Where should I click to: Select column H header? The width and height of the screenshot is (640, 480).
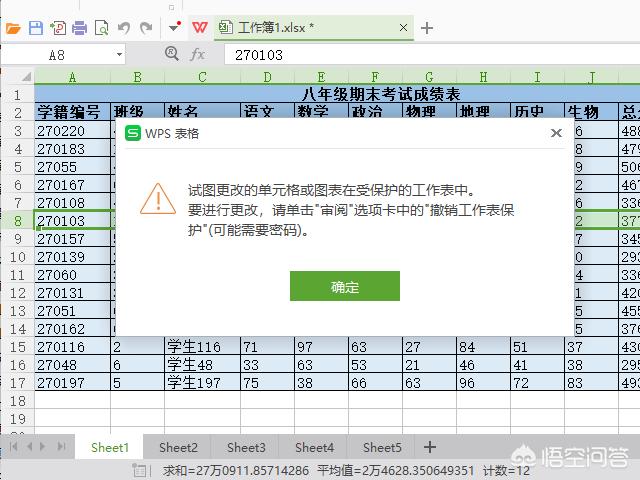click(483, 77)
